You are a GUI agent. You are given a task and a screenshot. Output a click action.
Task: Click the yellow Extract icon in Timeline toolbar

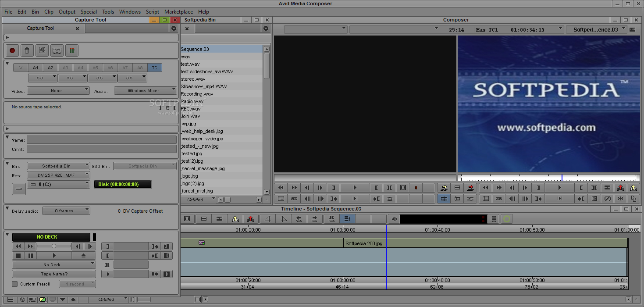[235, 218]
